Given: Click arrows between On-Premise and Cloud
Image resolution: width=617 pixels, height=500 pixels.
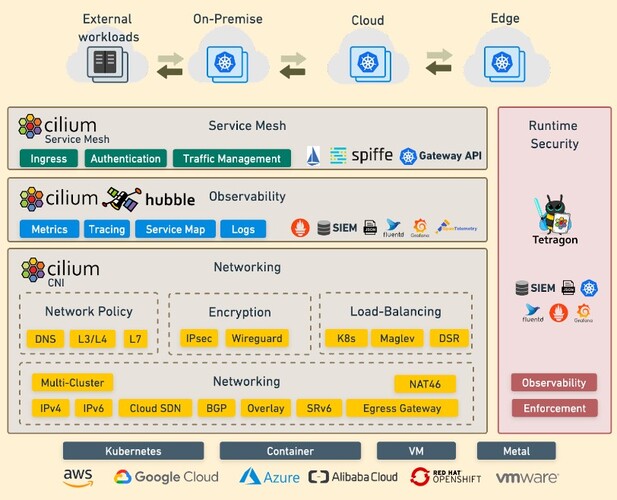Looking at the screenshot, I should point(293,65).
